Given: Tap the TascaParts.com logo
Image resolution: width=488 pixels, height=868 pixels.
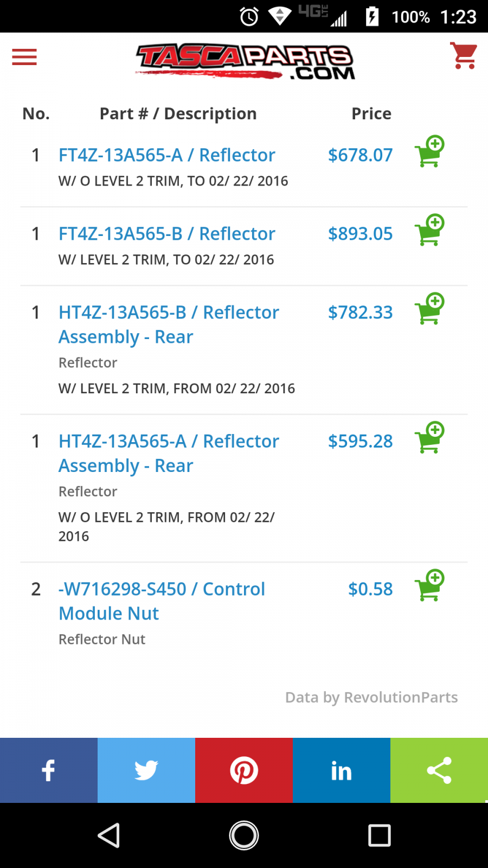Looking at the screenshot, I should pos(245,61).
